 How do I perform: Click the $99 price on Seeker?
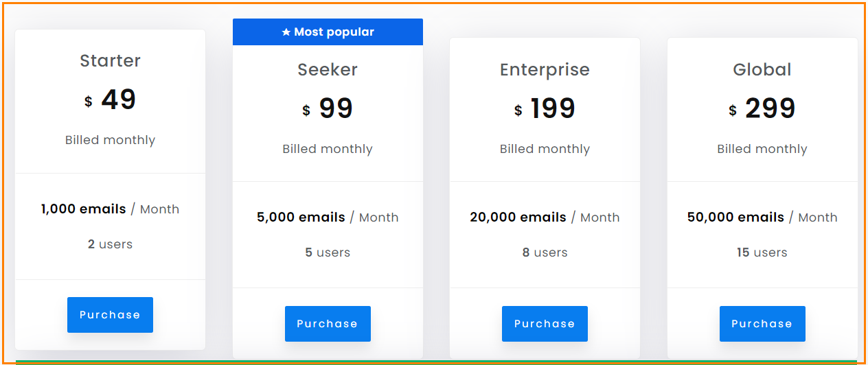328,109
